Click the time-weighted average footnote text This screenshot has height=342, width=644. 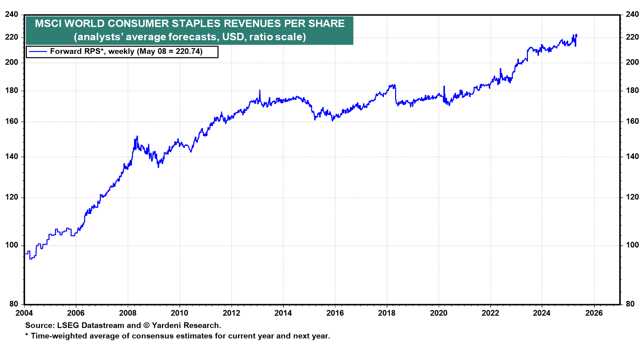[178, 336]
